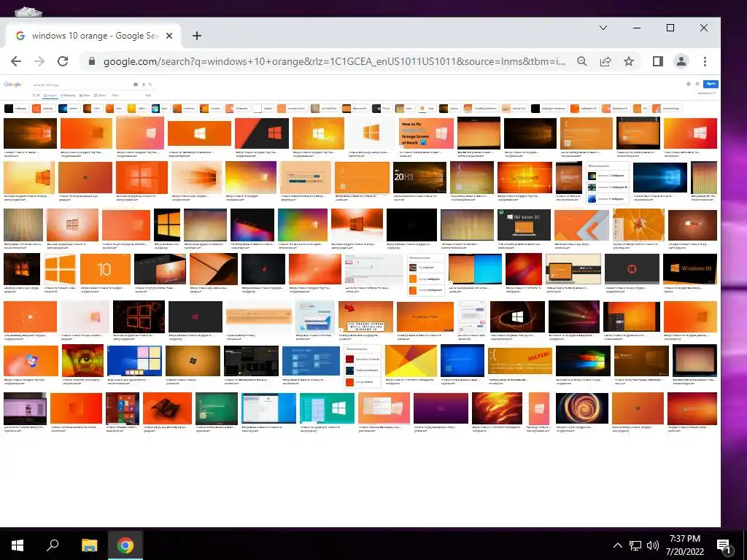The width and height of the screenshot is (747, 560).
Task: View site information via the lock icon
Action: [92, 61]
